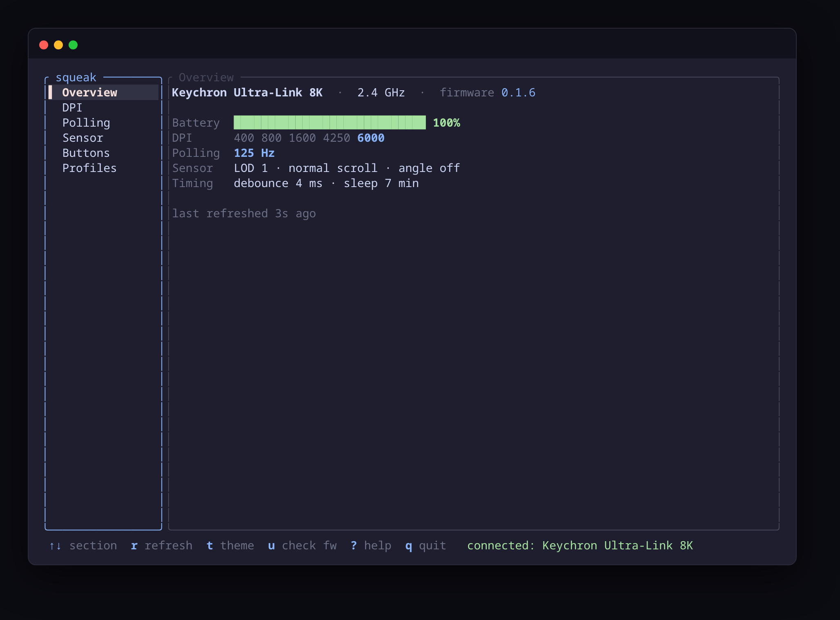Image resolution: width=840 pixels, height=620 pixels.
Task: Click the 125 Hz polling value
Action: click(254, 153)
